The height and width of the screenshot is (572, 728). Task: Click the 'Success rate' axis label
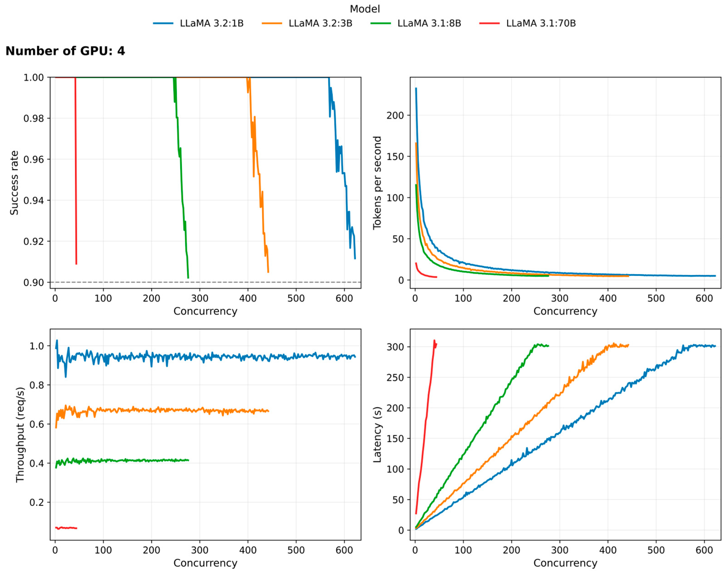(14, 183)
